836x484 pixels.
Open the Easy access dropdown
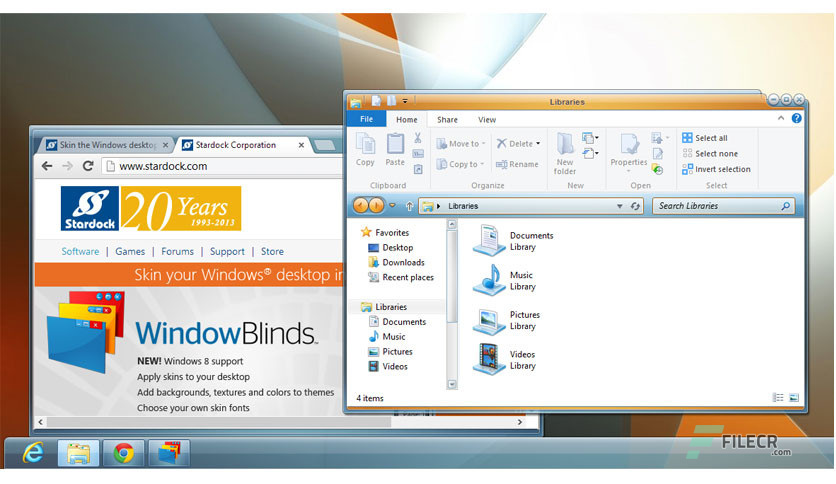(x=590, y=154)
